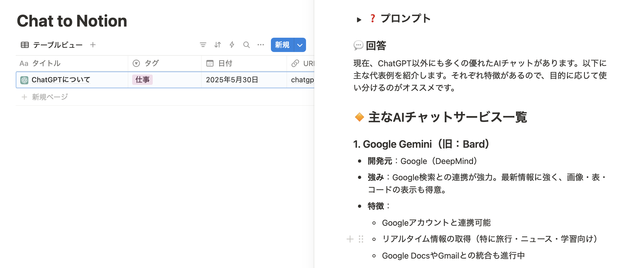644x268 pixels.
Task: Click the リアルタイム情報の取得 sub-bullet text
Action: coord(490,239)
